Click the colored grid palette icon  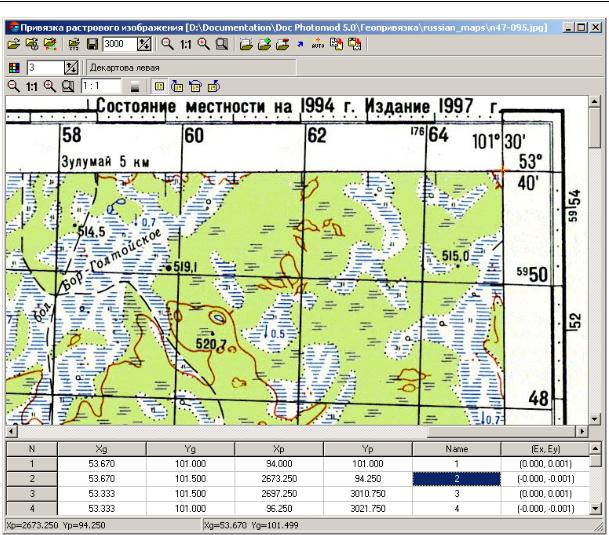[x=14, y=68]
